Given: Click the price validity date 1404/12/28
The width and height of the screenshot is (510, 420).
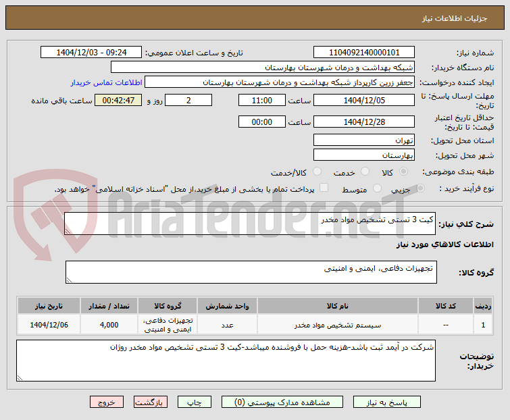Looking at the screenshot, I should click(364, 122).
